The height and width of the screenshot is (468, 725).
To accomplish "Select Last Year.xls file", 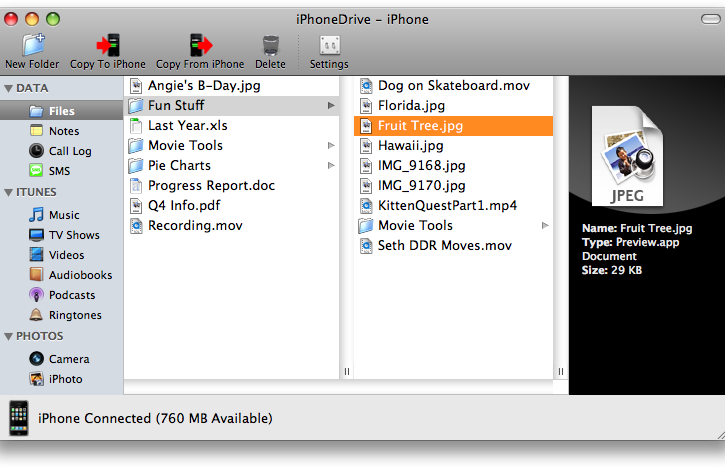I will coord(232,125).
